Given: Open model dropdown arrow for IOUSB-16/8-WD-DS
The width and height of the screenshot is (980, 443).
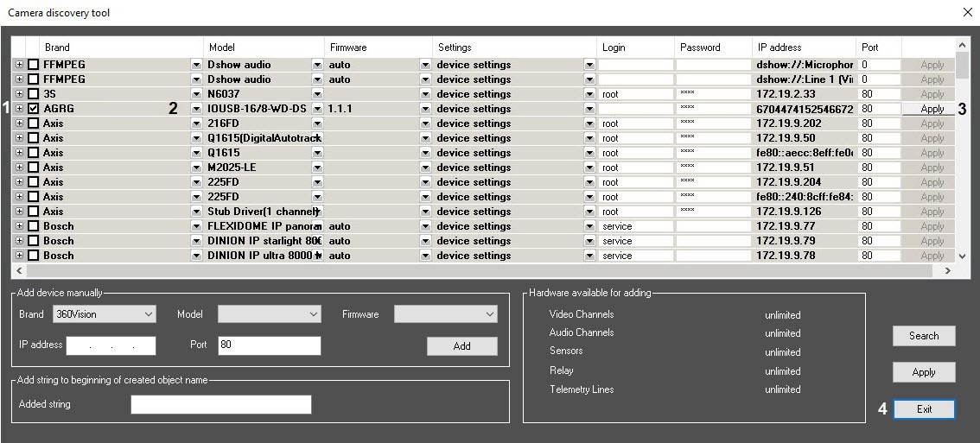Looking at the screenshot, I should [317, 109].
